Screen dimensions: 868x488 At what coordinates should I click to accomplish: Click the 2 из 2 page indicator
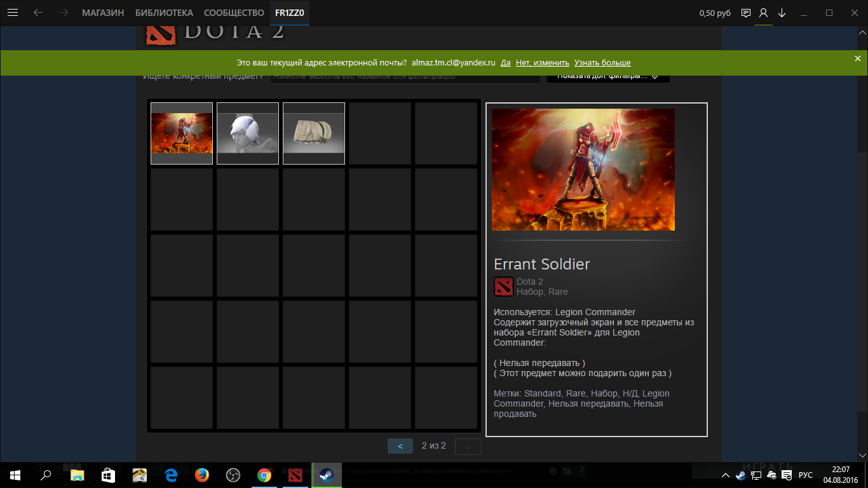pyautogui.click(x=434, y=446)
